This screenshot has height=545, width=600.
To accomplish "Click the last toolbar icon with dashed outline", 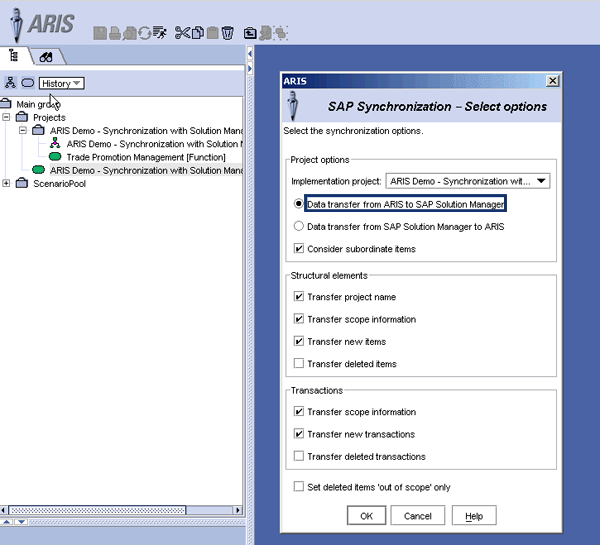I will click(x=281, y=33).
